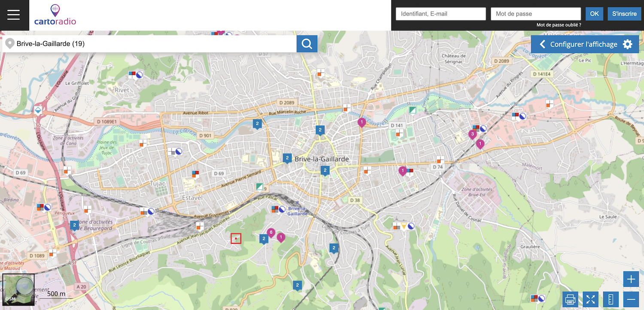Click the Brive-la-Gaillarde search box
644x310 pixels.
tap(150, 44)
